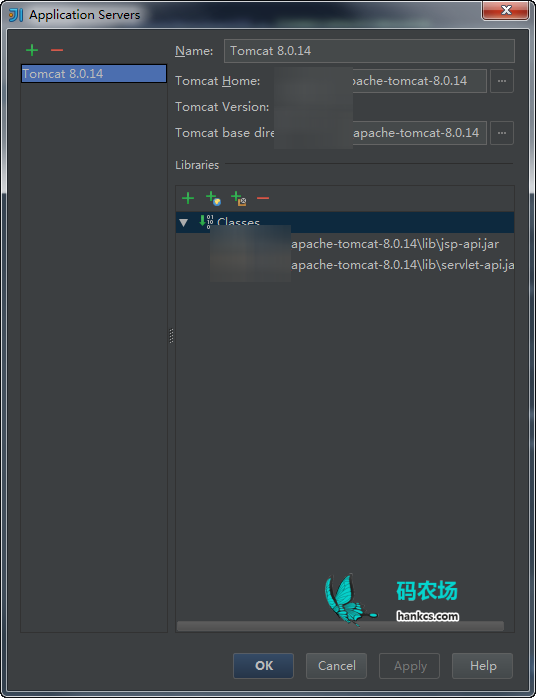
Task: Select the jsp-api.jar library entry
Action: [x=361, y=244]
